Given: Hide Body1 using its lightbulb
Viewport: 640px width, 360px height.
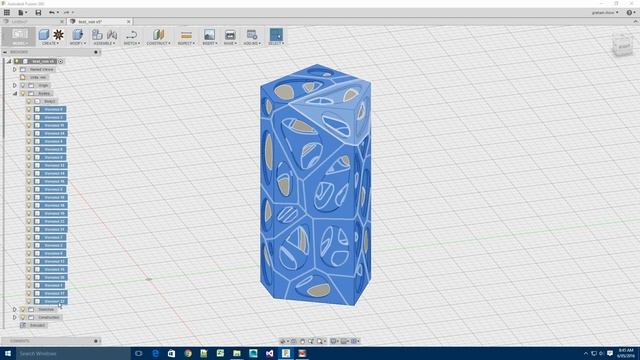Looking at the screenshot, I should pos(29,101).
